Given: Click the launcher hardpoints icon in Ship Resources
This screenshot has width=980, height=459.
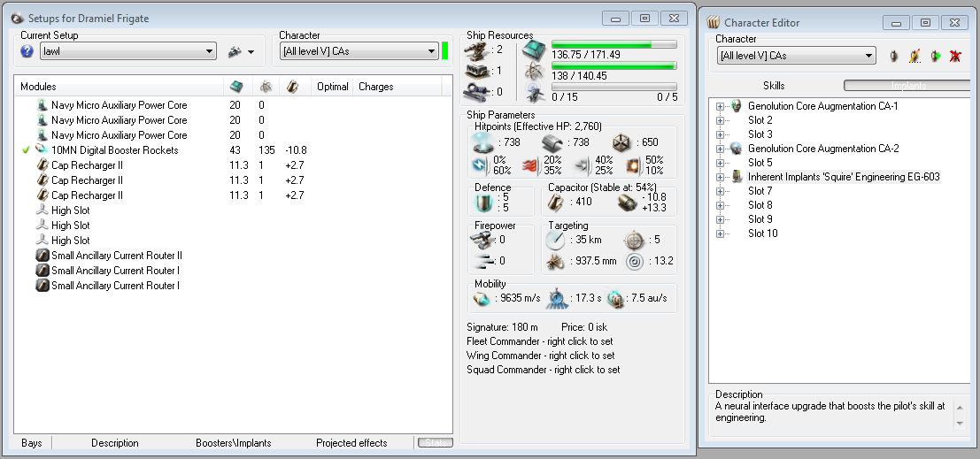Looking at the screenshot, I should [x=477, y=71].
